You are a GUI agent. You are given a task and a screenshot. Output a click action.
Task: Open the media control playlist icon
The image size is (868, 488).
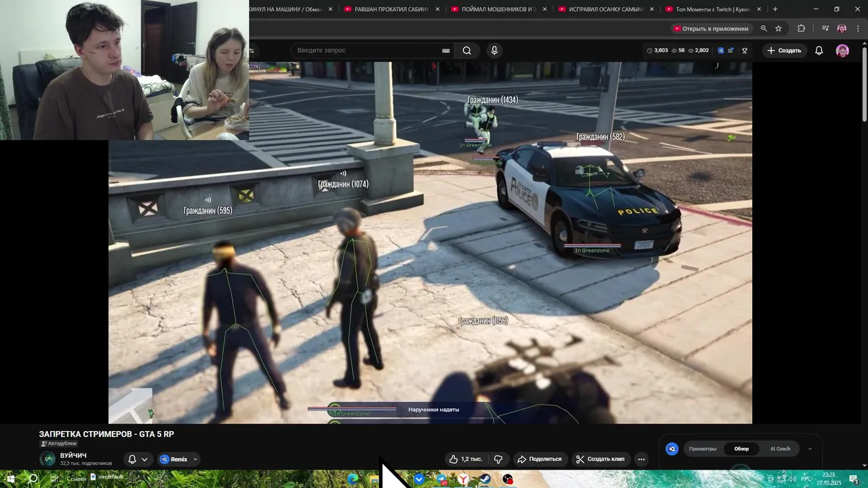[x=825, y=28]
